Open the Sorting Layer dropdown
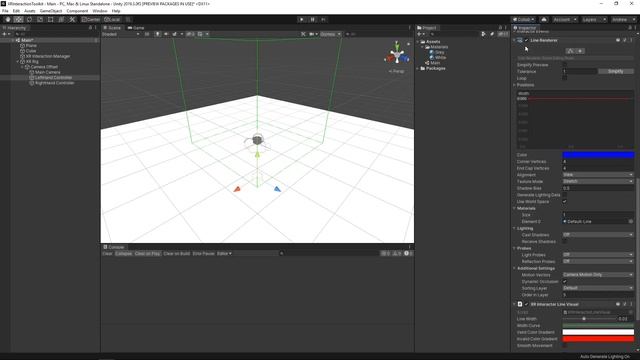 [598, 288]
